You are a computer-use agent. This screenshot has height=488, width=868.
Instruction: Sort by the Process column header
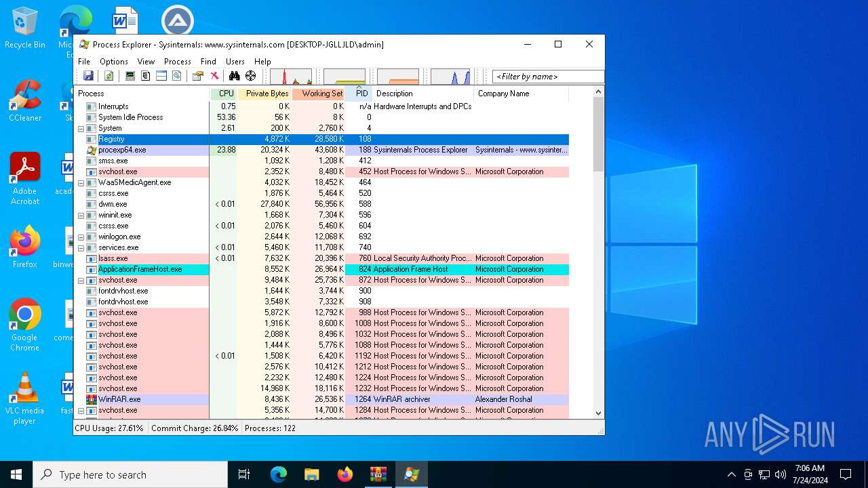click(142, 94)
